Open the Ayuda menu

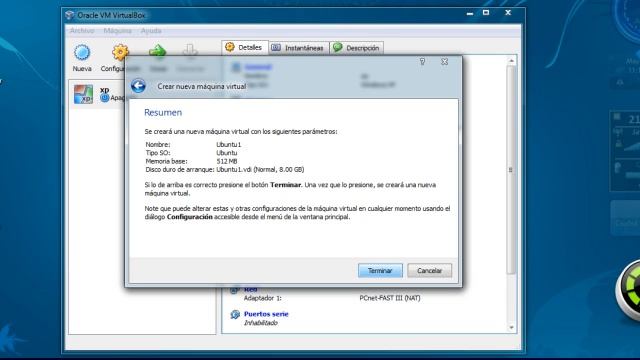tap(151, 31)
